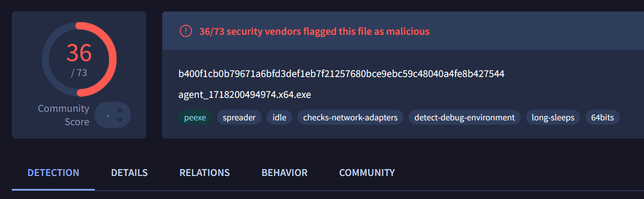Select the peexe tag
This screenshot has height=199, width=644.
[195, 117]
